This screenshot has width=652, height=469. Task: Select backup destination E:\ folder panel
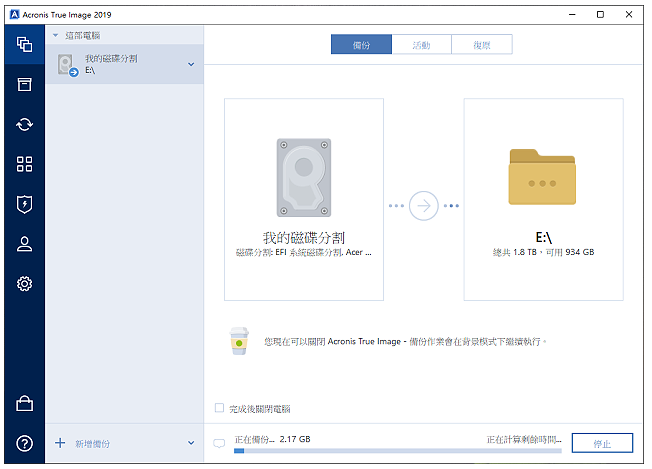pos(543,200)
